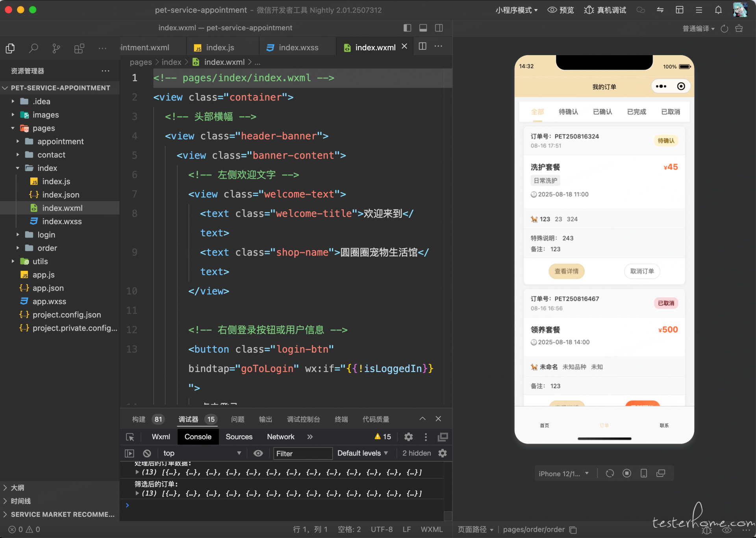Click the user avatar in title bar

[740, 10]
